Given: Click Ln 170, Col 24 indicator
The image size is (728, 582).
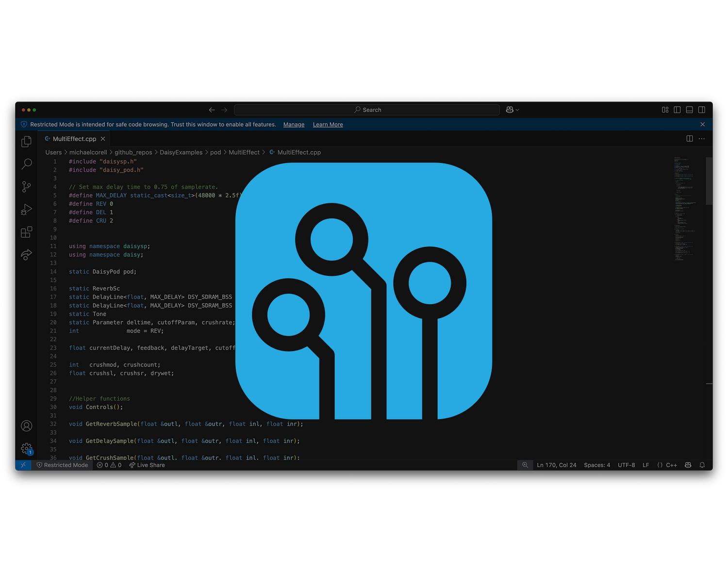Looking at the screenshot, I should coord(557,465).
